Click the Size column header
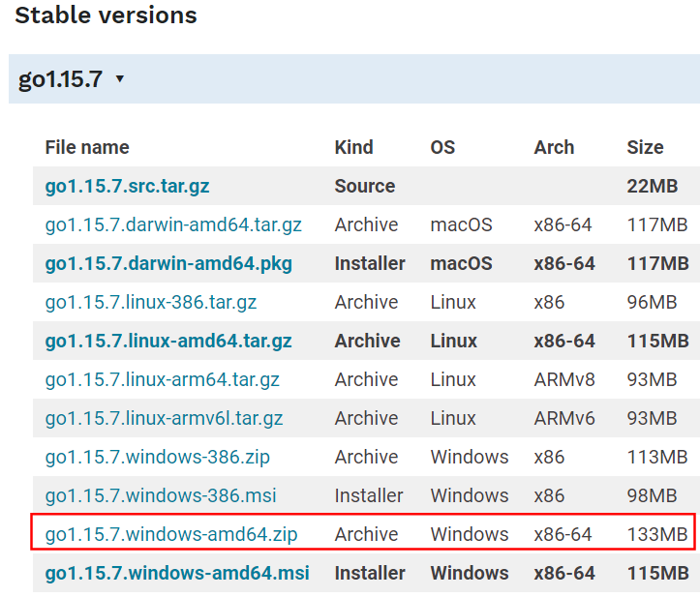The width and height of the screenshot is (700, 597). tap(645, 147)
